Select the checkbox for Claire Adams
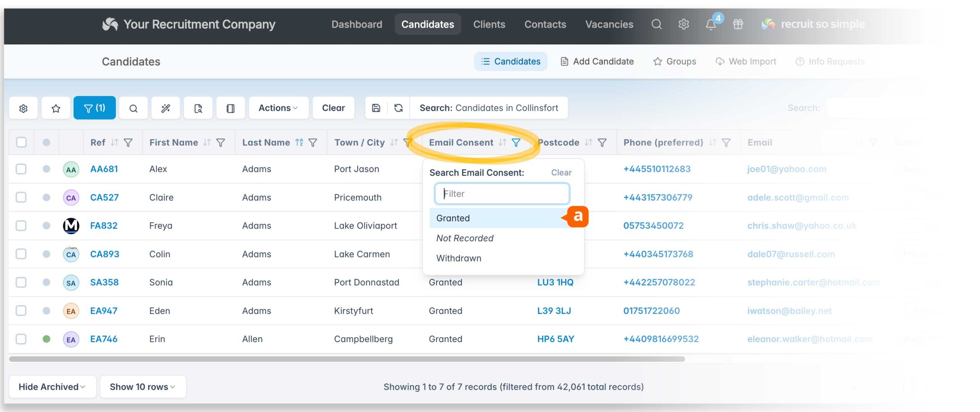The width and height of the screenshot is (980, 412). coord(21,197)
